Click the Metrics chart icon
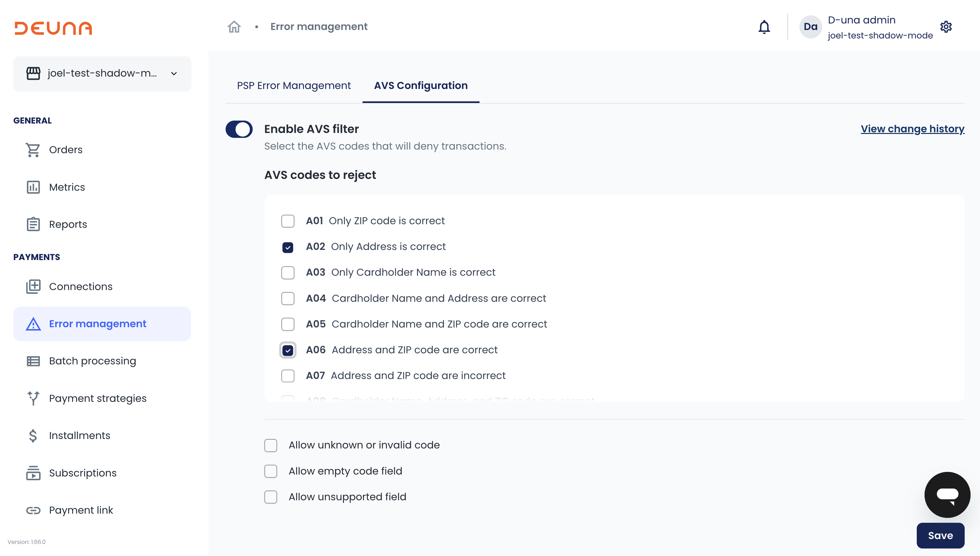The width and height of the screenshot is (980, 556). 33,187
